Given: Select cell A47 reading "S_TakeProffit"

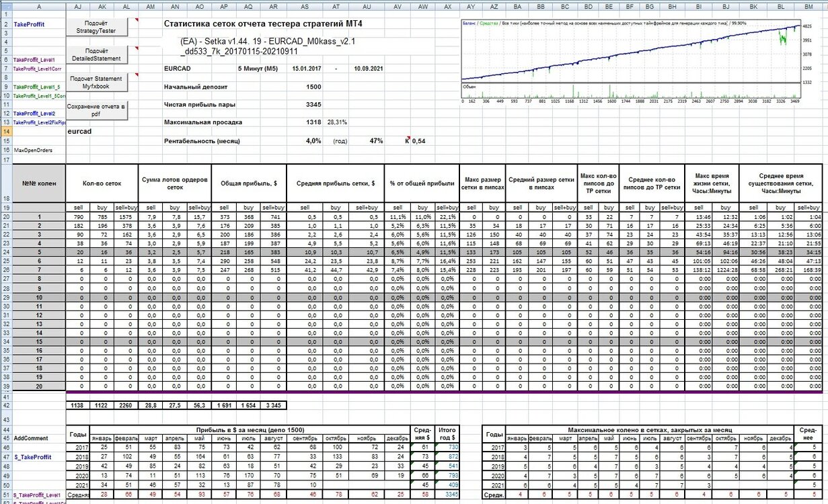Looking at the screenshot, I should click(39, 457).
